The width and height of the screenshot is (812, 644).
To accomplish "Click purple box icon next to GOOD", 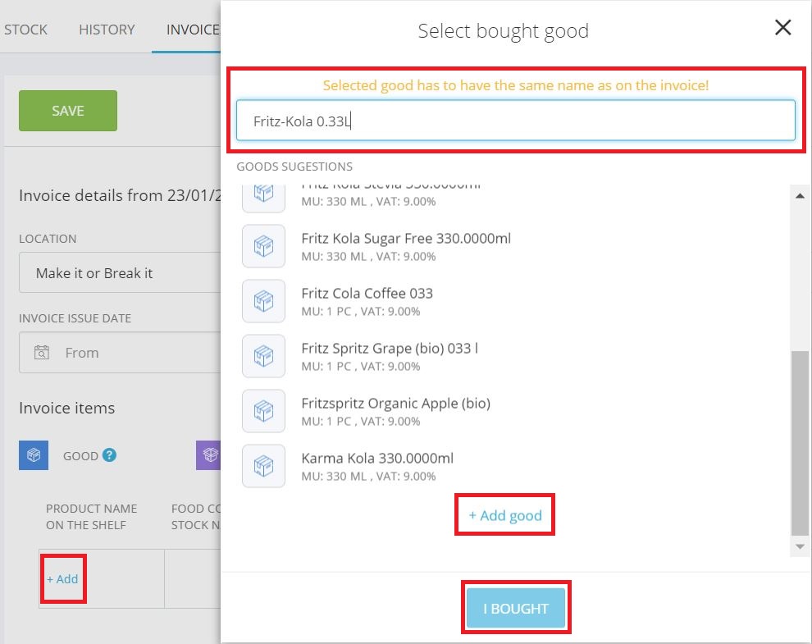I will pos(208,454).
